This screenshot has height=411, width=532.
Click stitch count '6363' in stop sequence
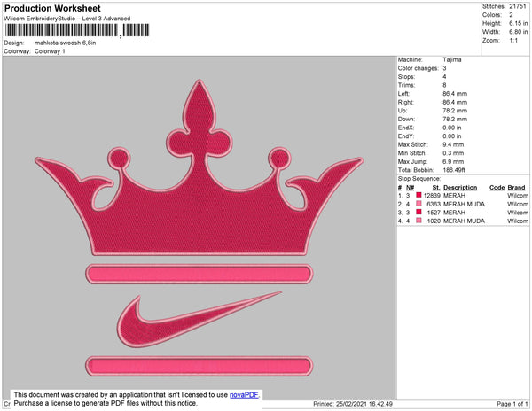(x=434, y=204)
